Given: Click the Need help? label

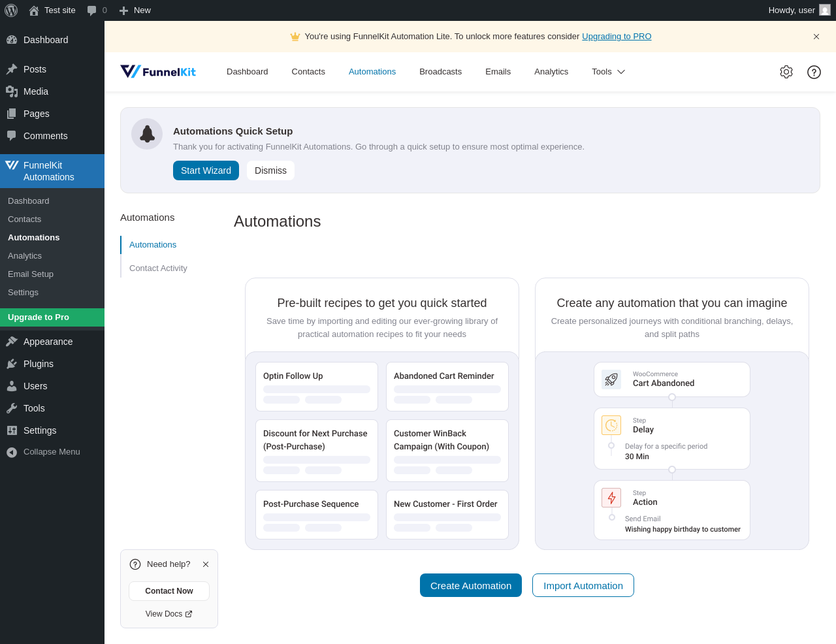Looking at the screenshot, I should point(169,564).
